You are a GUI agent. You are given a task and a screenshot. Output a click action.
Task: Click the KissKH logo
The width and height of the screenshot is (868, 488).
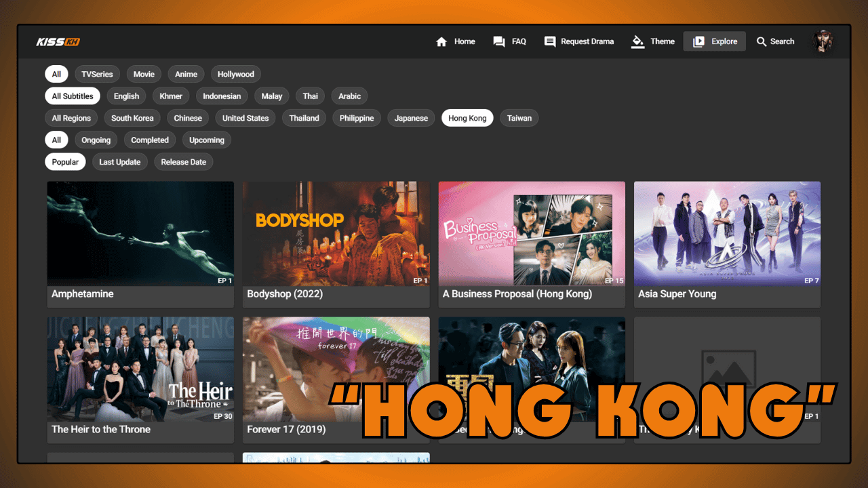click(x=58, y=41)
